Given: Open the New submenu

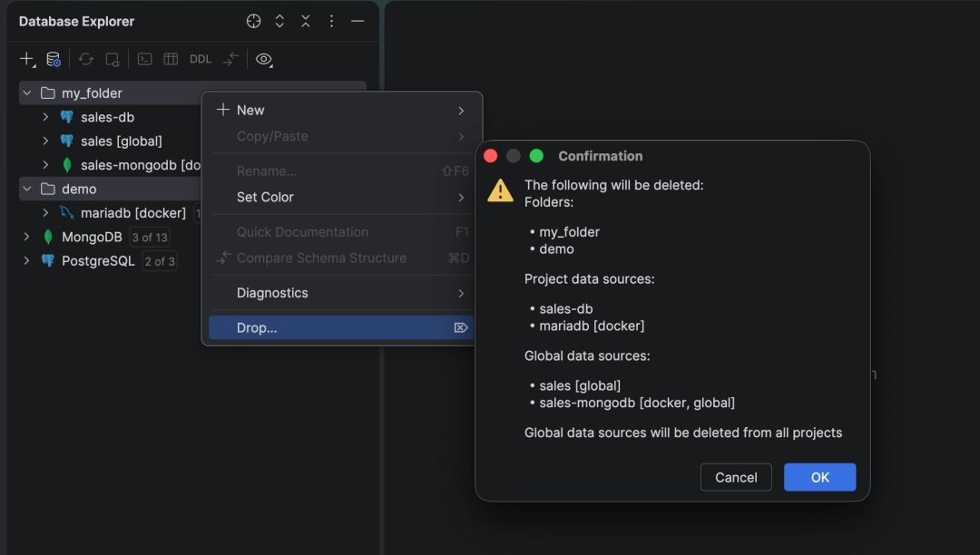Looking at the screenshot, I should point(342,110).
